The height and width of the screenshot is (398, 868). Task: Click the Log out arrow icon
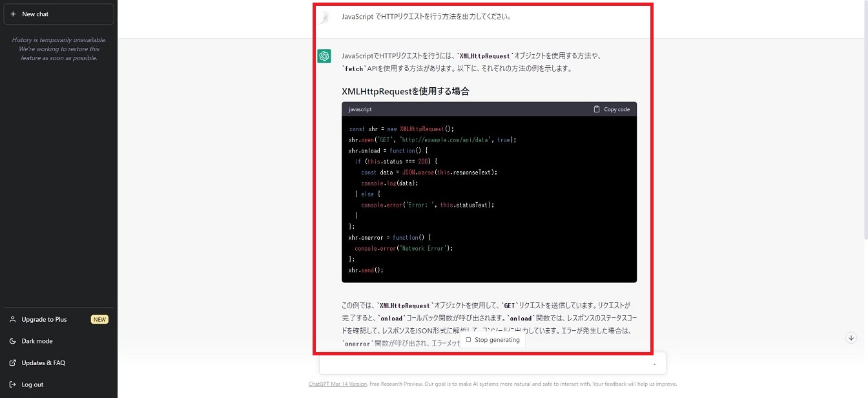13,384
